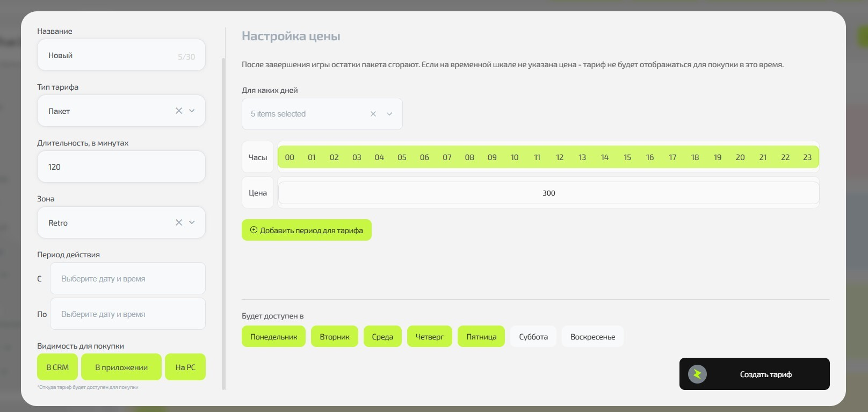868x412 pixels.
Task: Clear the Пакет tariff type selection
Action: (x=179, y=111)
